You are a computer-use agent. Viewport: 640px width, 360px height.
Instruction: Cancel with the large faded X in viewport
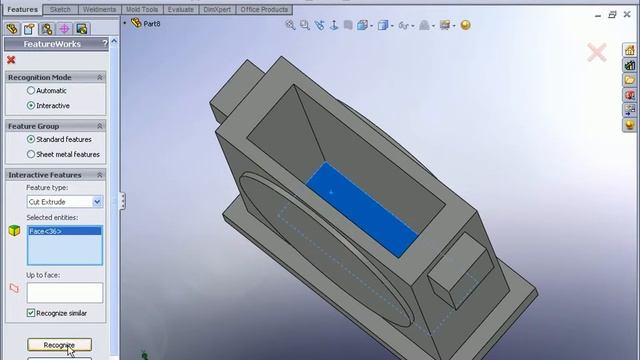pos(596,53)
